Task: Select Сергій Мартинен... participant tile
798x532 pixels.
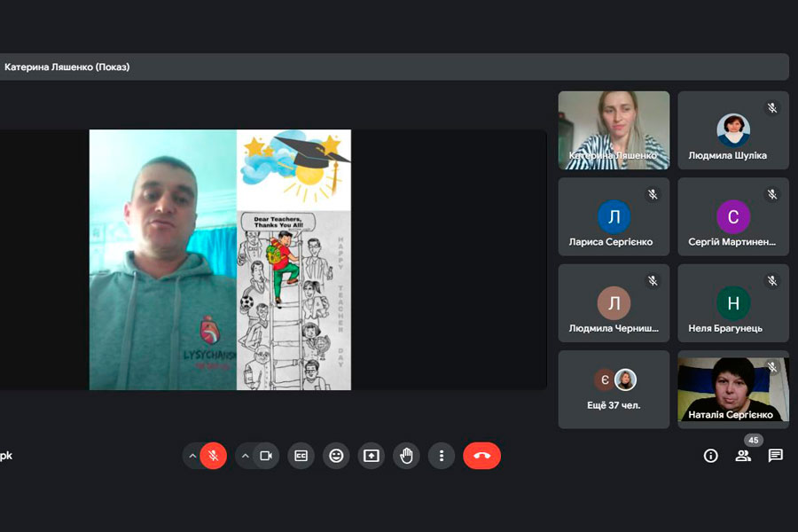Action: tap(733, 217)
